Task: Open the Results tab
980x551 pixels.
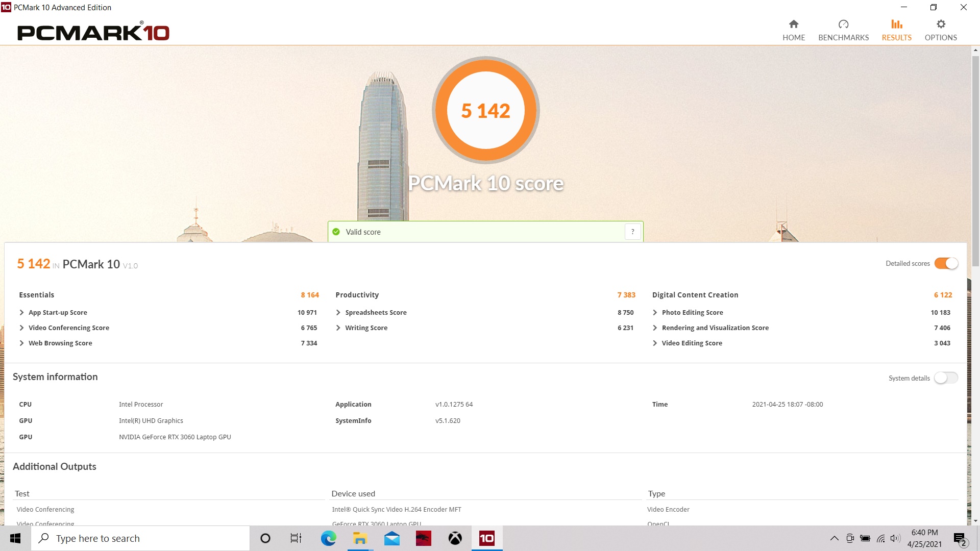Action: tap(896, 30)
